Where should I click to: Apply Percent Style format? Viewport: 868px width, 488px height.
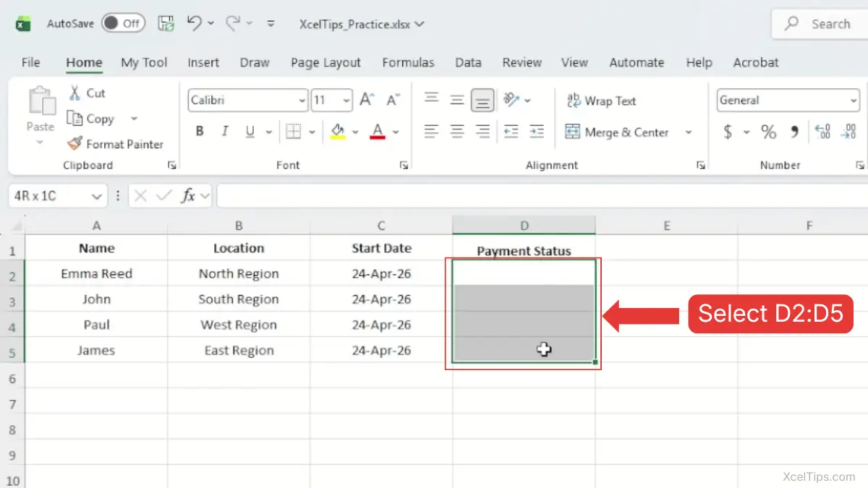pyautogui.click(x=768, y=132)
